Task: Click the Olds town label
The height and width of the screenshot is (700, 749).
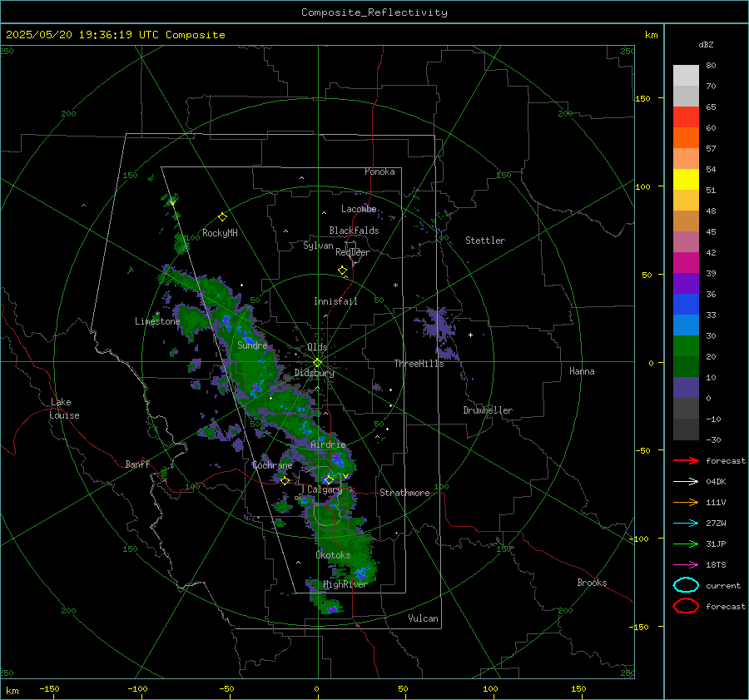Action: 317,347
